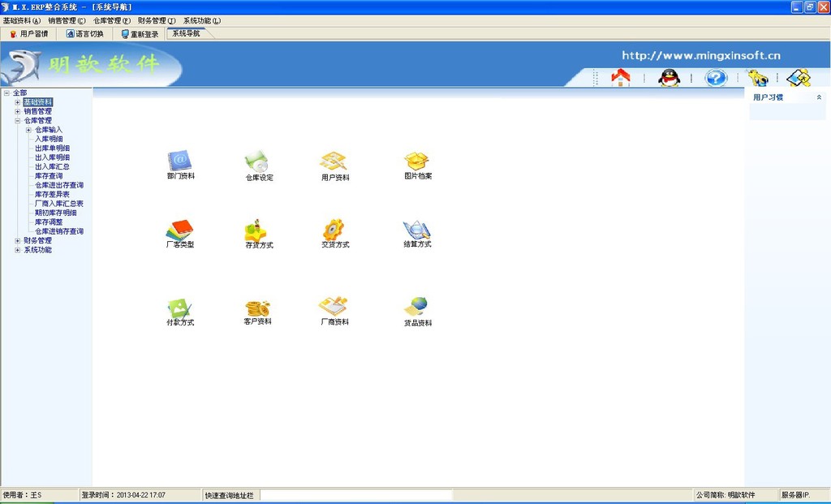This screenshot has width=831, height=504.
Task: Click the blue question mark help icon
Action: coord(715,78)
